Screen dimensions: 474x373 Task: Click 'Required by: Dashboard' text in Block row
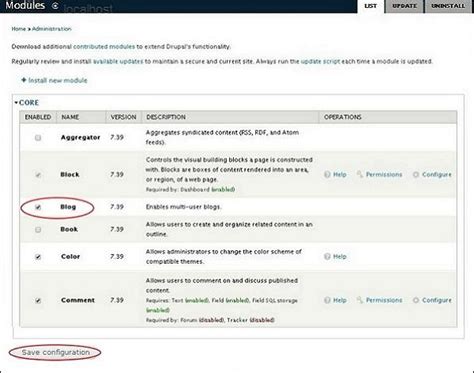pos(178,189)
